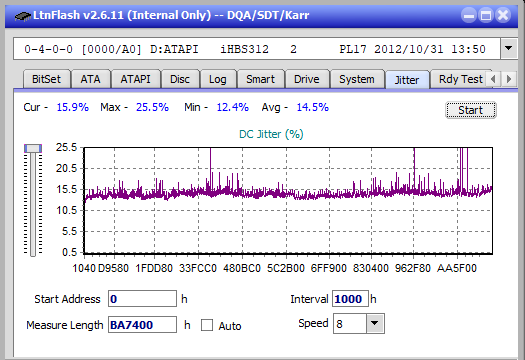The image size is (525, 360).
Task: Minimize the LtnFlash window
Action: click(x=469, y=15)
